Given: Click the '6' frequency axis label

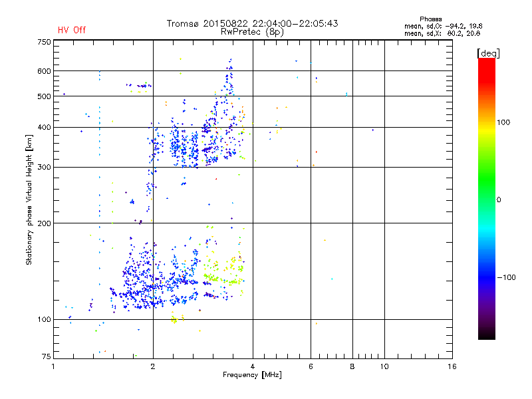Looking at the screenshot, I should pyautogui.click(x=311, y=366).
